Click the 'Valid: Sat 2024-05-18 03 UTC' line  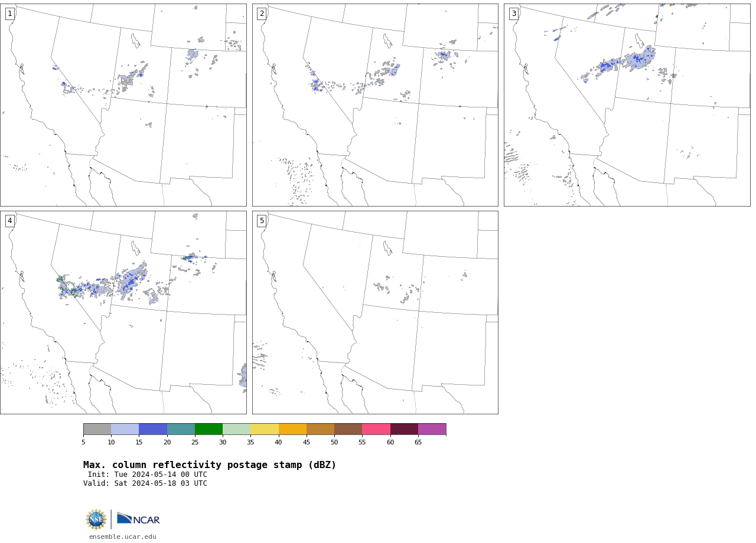[x=145, y=483]
